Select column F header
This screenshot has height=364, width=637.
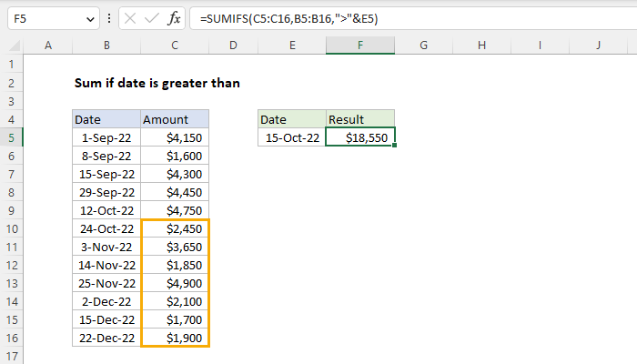tap(360, 45)
